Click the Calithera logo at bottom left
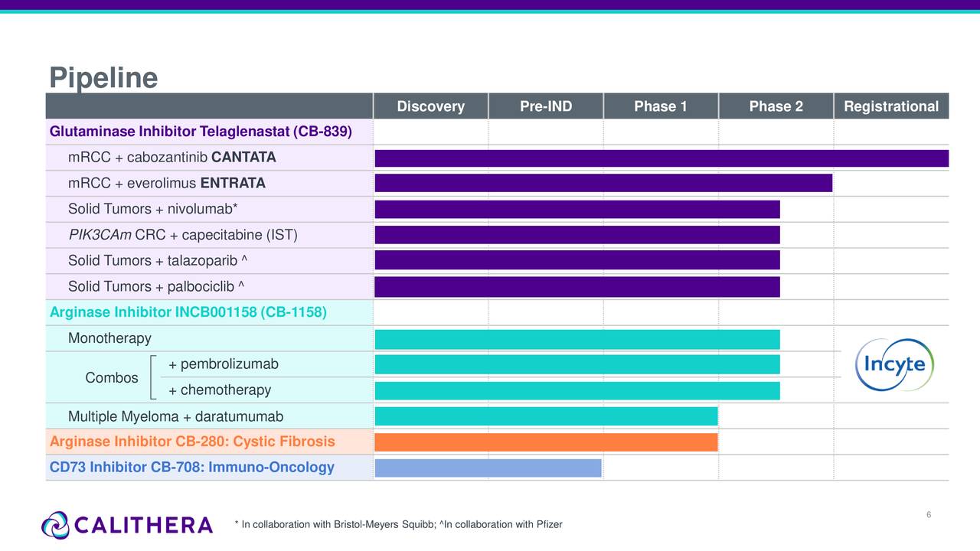 pos(127,525)
